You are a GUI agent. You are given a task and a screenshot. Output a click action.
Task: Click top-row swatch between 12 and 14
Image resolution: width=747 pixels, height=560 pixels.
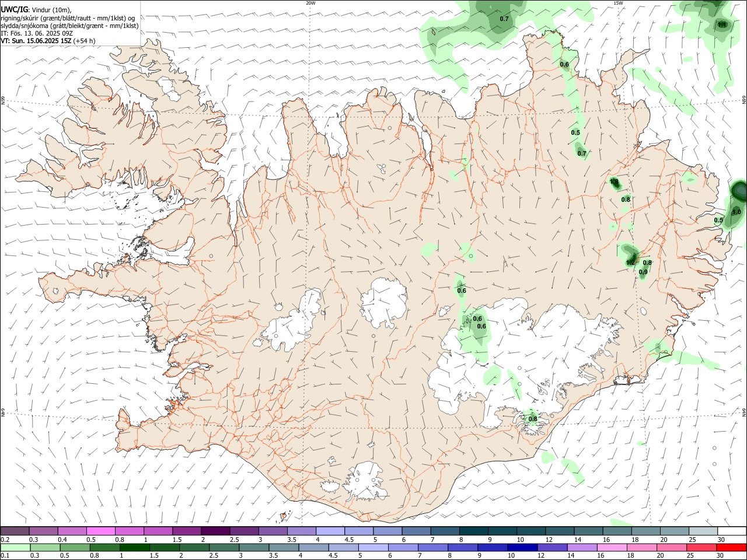pos(559,531)
